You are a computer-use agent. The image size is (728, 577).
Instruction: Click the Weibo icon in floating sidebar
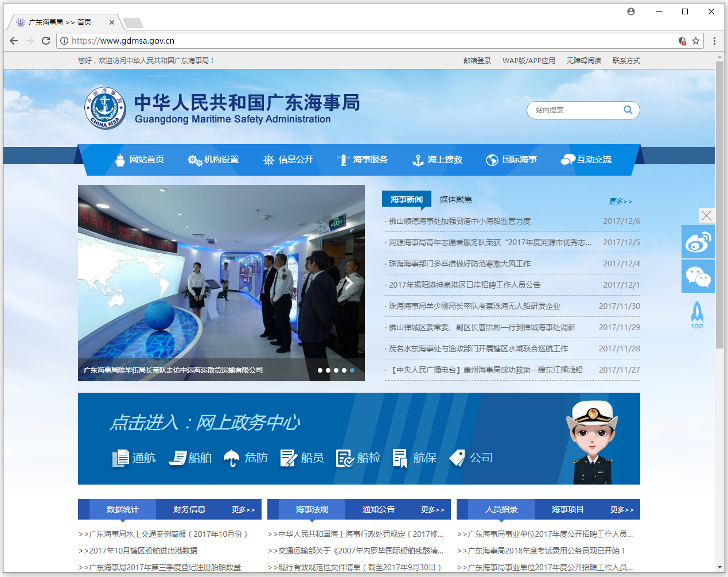tap(698, 242)
